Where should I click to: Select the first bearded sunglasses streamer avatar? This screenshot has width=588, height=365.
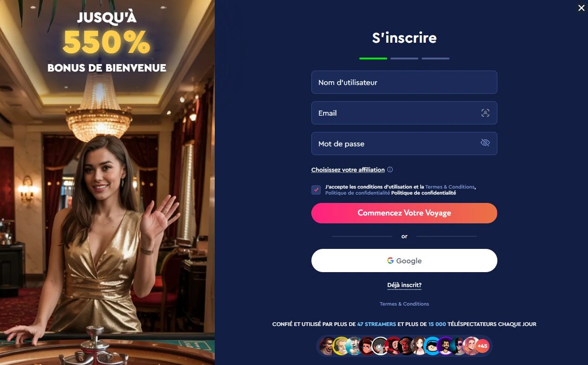(x=328, y=346)
